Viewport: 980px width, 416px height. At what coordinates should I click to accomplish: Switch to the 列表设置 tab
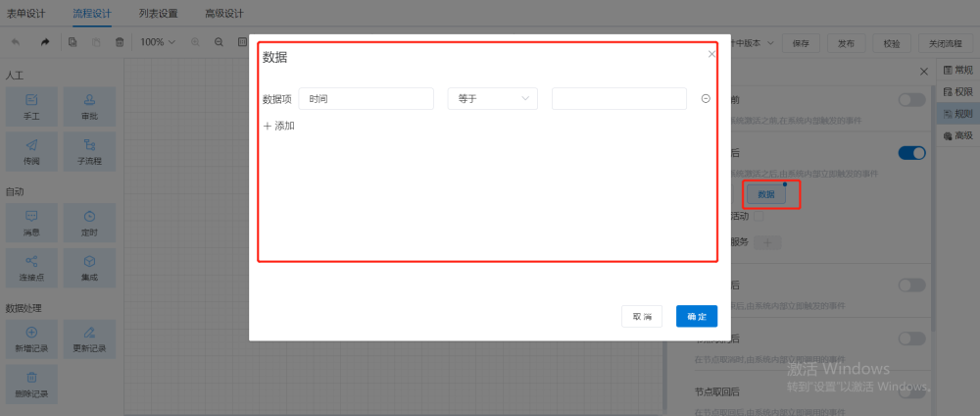coord(159,14)
